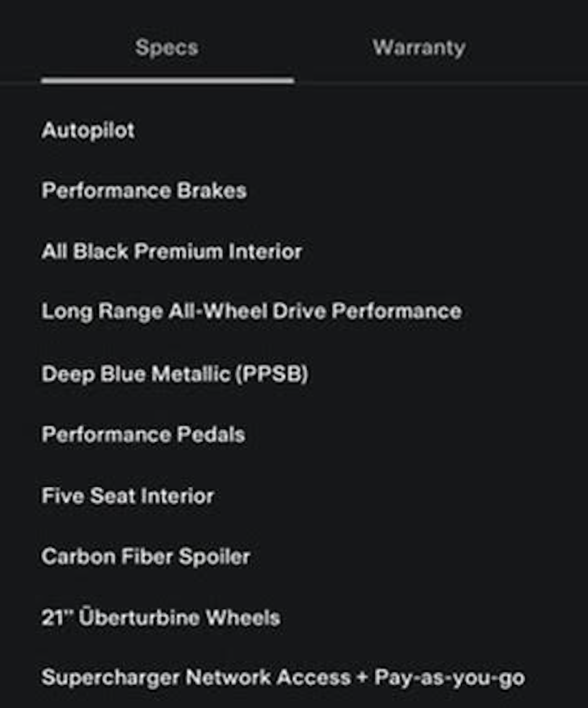Click the Deep Blue Metallic paint entry
Viewport: 588px width, 708px height.
[x=175, y=374]
